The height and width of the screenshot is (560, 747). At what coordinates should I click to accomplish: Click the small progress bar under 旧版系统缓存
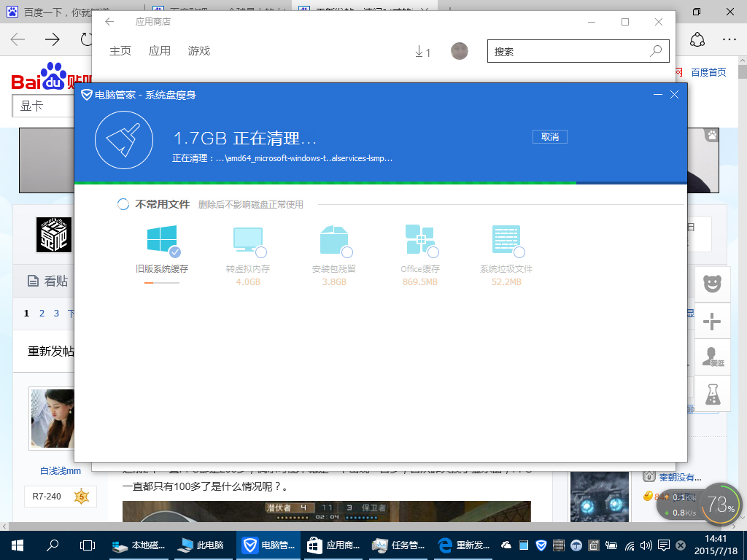[162, 283]
